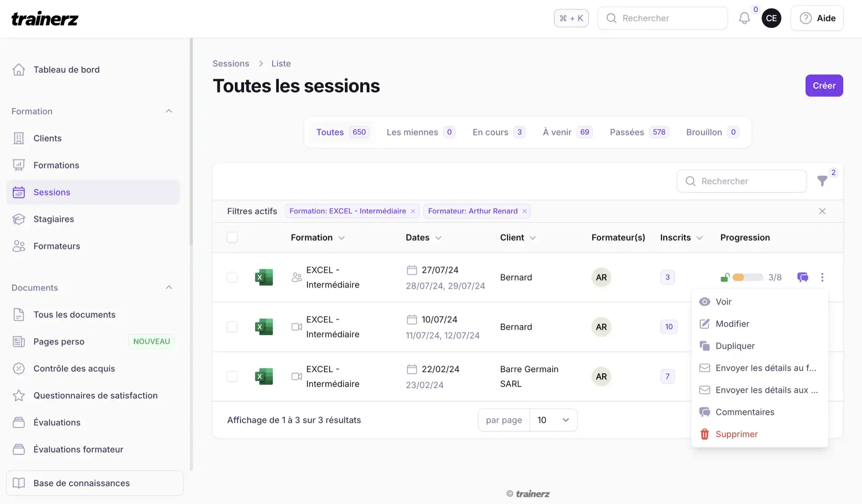Open the three-dot menu of first session
This screenshot has width=862, height=504.
[x=822, y=277]
